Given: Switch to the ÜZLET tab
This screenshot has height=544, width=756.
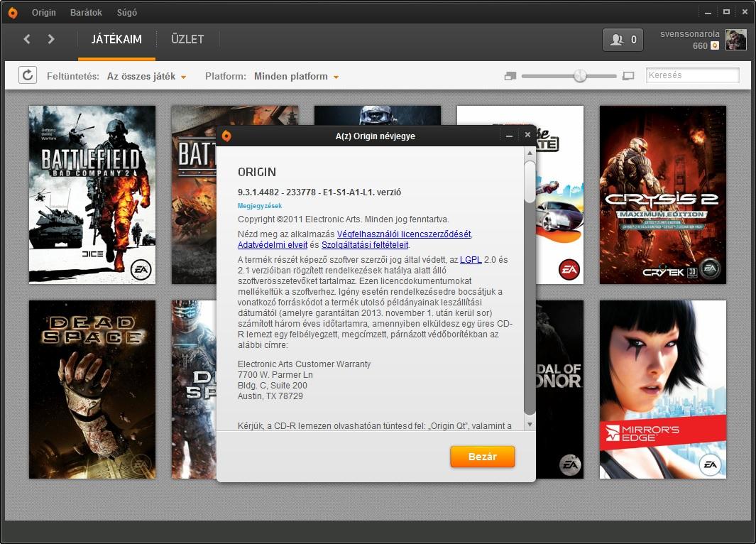Looking at the screenshot, I should pos(187,39).
